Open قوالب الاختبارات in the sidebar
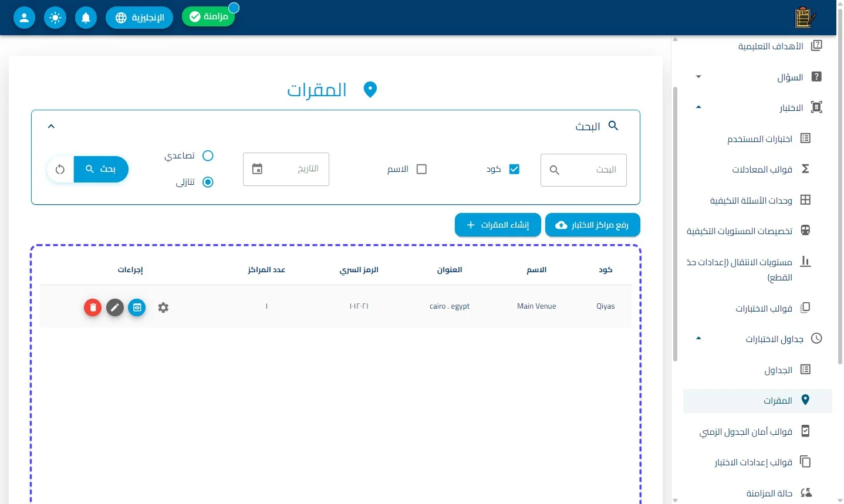Image resolution: width=844 pixels, height=504 pixels. click(758, 308)
